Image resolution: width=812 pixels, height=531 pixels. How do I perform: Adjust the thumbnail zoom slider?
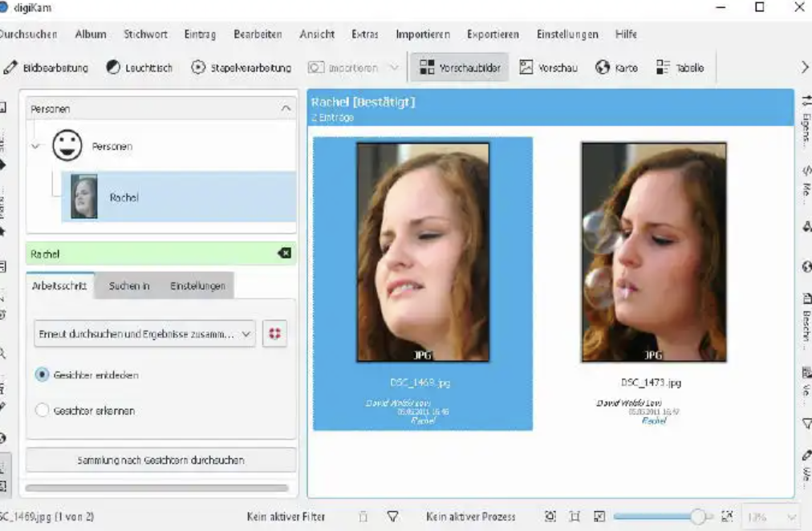tap(697, 517)
